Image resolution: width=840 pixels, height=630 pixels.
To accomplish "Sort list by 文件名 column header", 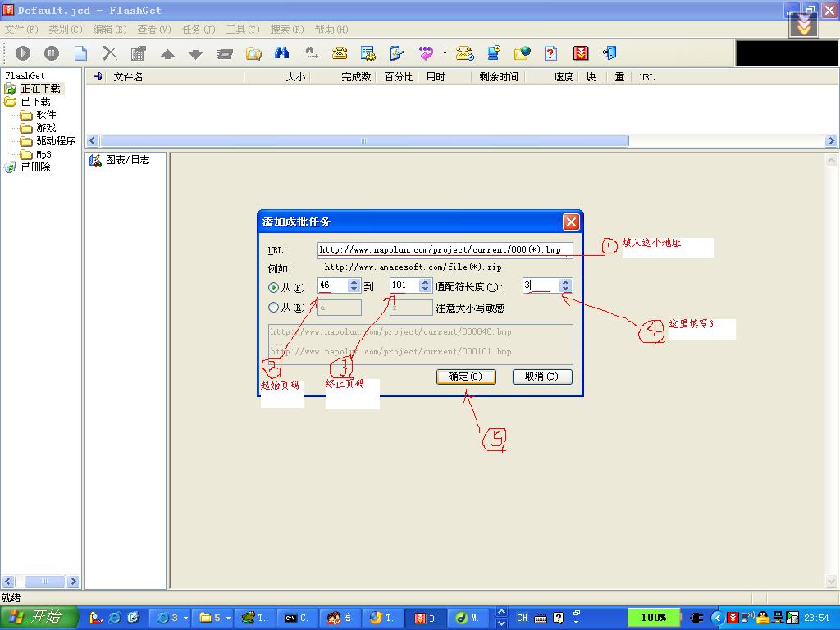I will pos(174,77).
